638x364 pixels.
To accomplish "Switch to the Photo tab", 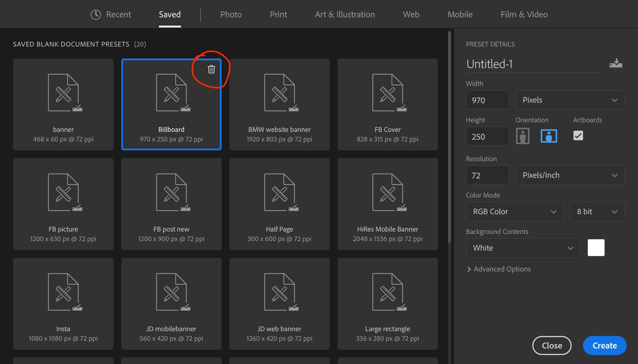I will tap(231, 14).
